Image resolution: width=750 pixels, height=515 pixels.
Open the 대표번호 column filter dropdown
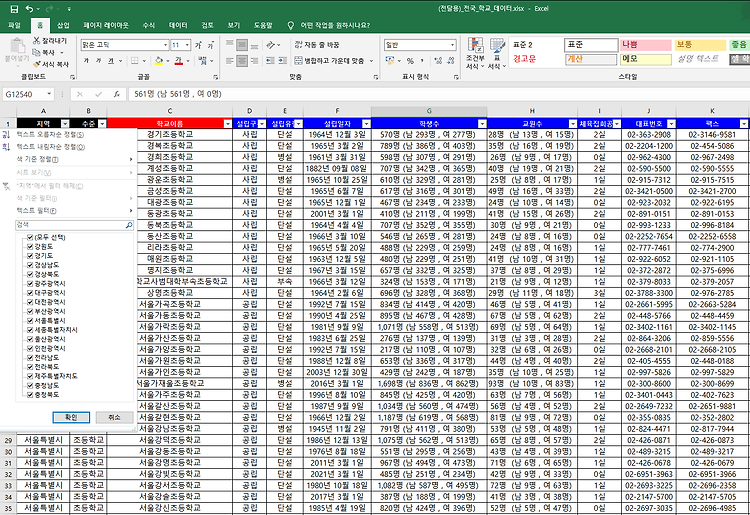671,124
